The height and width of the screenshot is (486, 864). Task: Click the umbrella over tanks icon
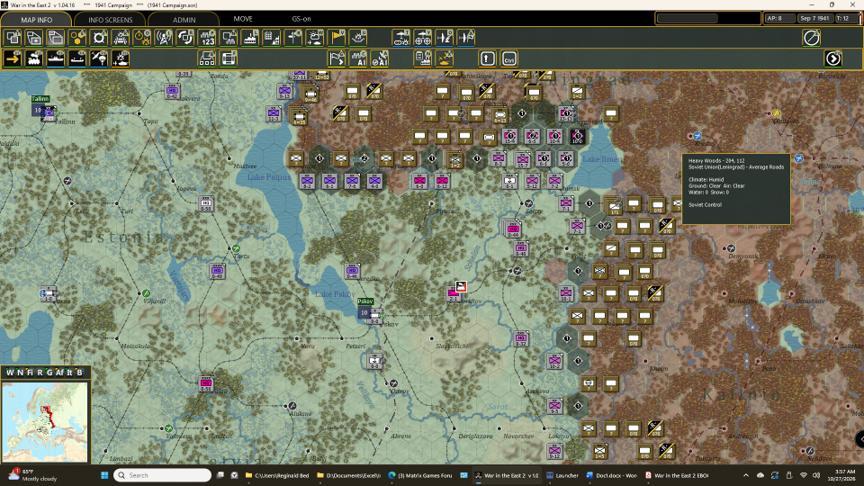[x=401, y=38]
